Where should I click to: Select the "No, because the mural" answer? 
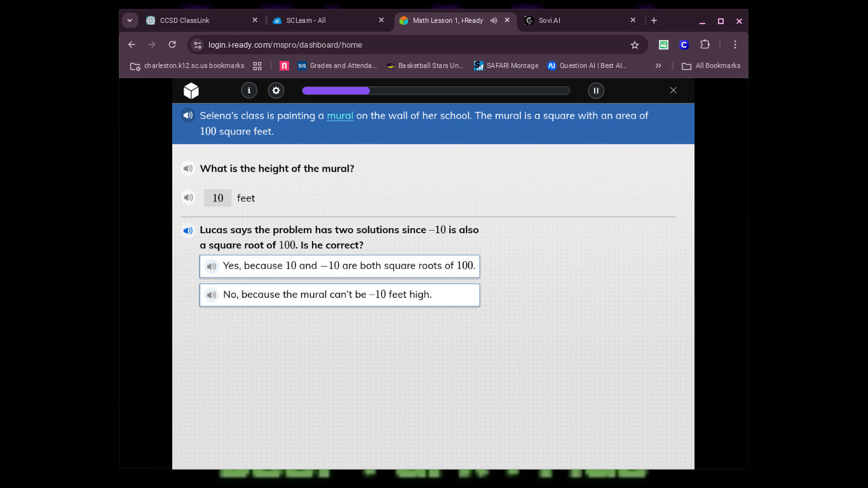(x=339, y=295)
